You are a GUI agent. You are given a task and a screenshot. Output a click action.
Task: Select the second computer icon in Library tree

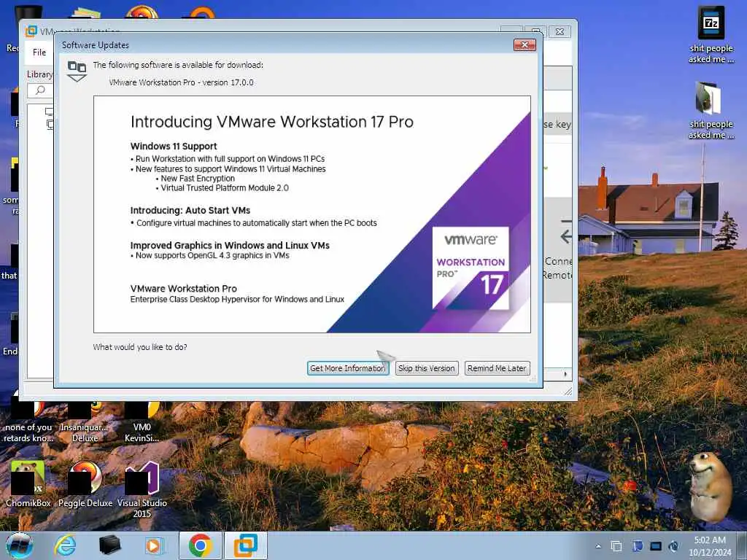[50, 124]
